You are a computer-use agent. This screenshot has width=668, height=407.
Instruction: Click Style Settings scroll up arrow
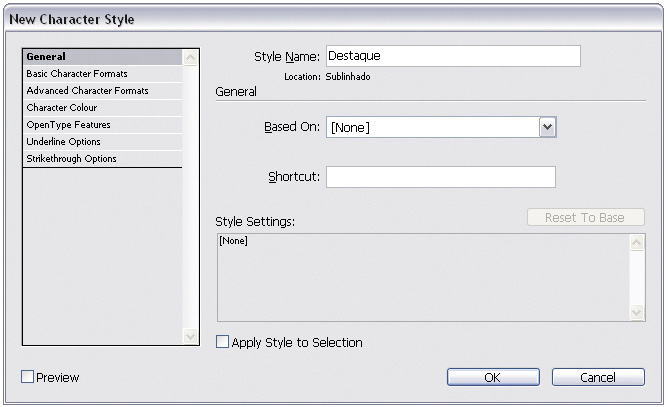pos(636,243)
